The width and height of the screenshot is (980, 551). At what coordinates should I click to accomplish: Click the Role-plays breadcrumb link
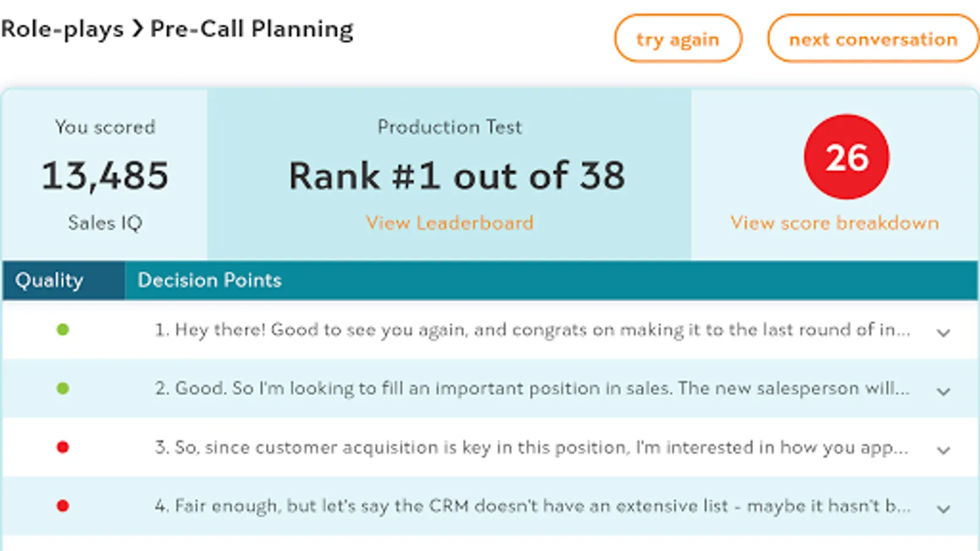pos(62,29)
